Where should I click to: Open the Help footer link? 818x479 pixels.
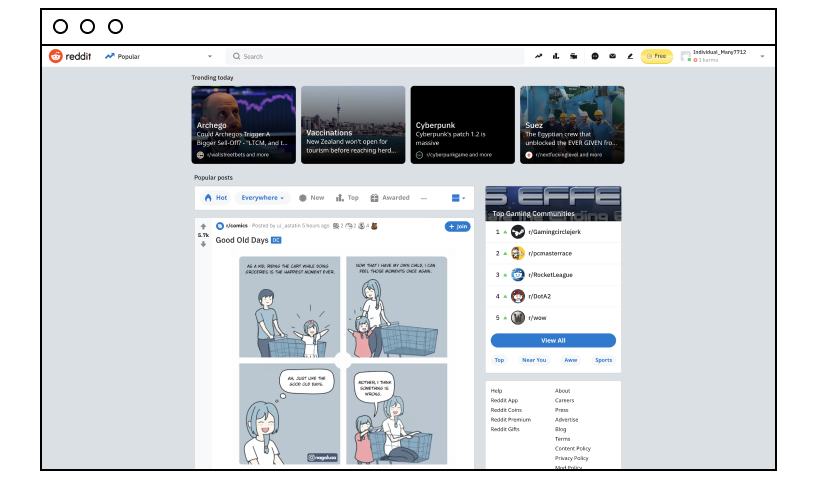point(496,391)
